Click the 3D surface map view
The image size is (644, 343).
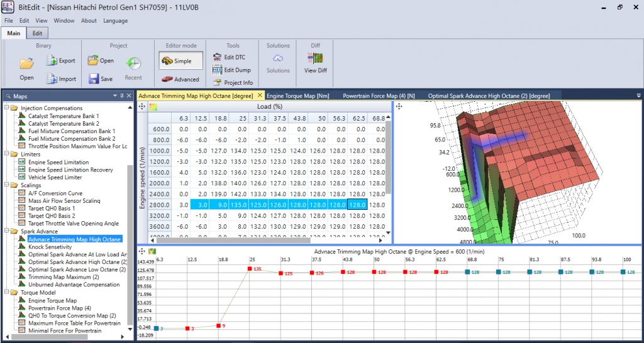[518, 172]
